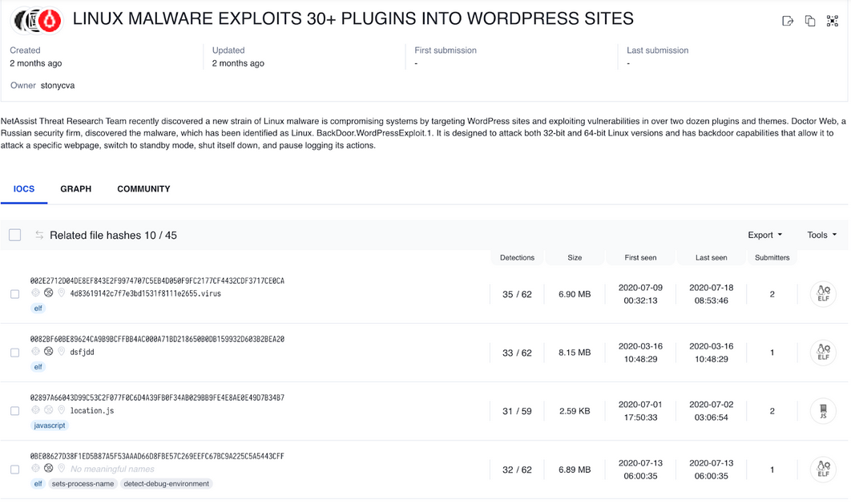Click the eye icon in the 4d83619142c7f7e3bd1531f8111e2655.virus row

[x=35, y=293]
